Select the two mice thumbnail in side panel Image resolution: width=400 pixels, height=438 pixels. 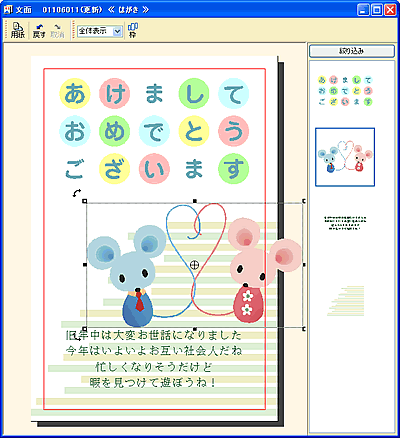345,157
